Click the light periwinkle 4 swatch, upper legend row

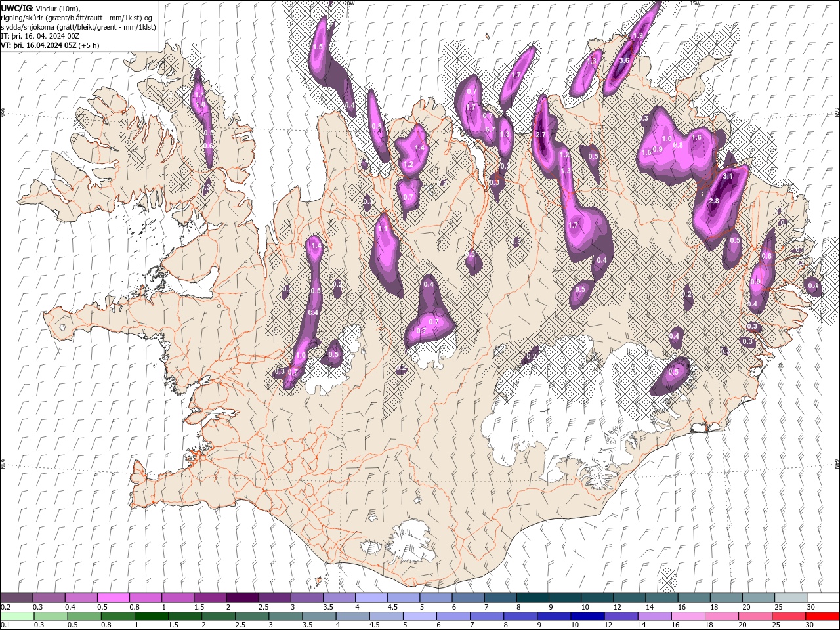pos(371,598)
